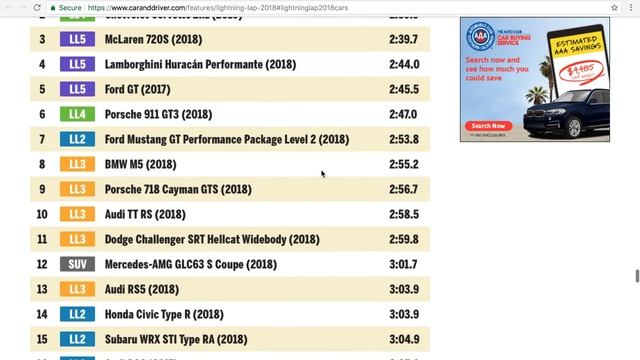Click lap time 2:39.7 for McLaren
The image size is (640, 360).
point(403,39)
